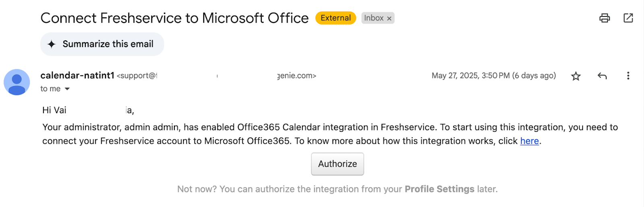The width and height of the screenshot is (644, 207).
Task: Open the More options three-dot menu
Action: 628,76
